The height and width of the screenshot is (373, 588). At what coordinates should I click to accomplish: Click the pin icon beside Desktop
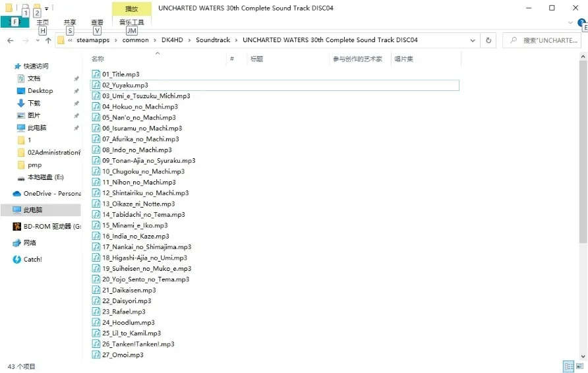click(76, 91)
